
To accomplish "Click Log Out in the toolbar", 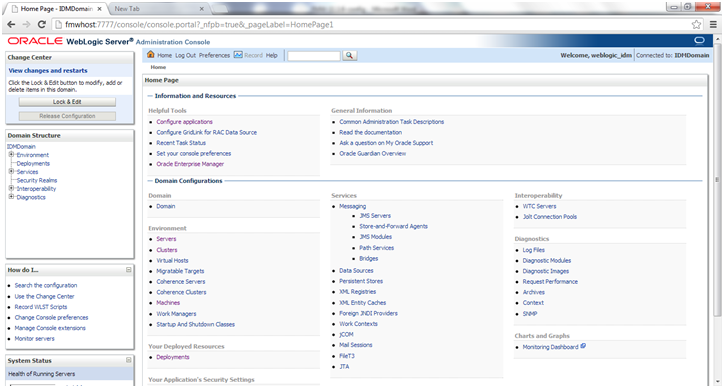I will (186, 55).
